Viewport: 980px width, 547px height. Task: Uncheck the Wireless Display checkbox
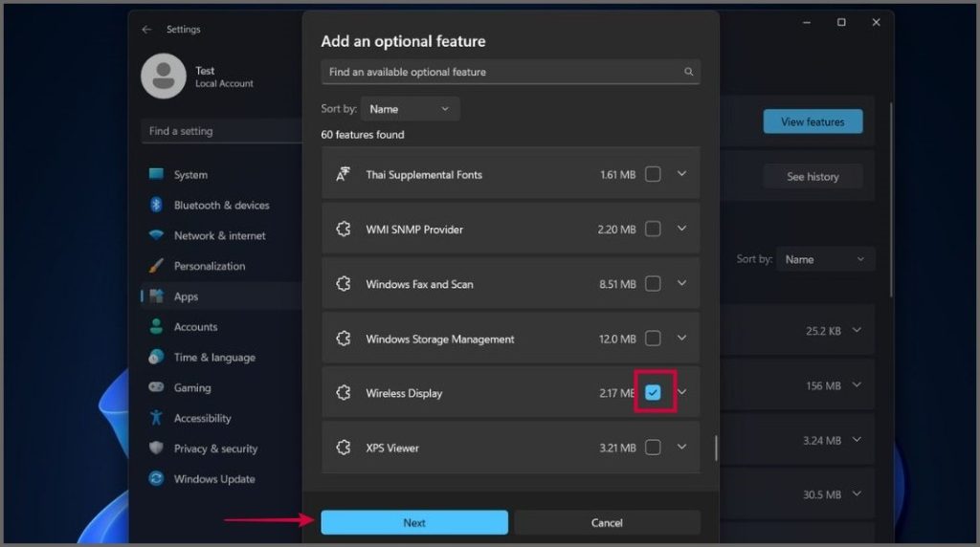point(653,393)
